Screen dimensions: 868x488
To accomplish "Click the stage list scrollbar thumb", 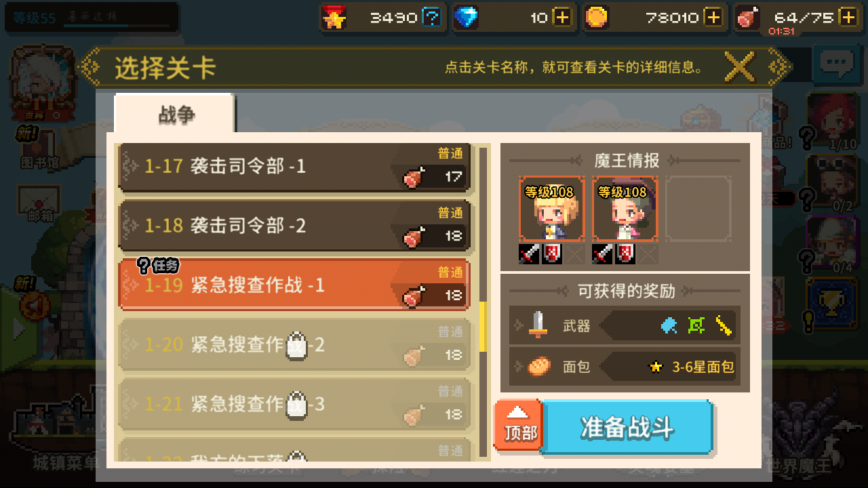I will point(483,327).
